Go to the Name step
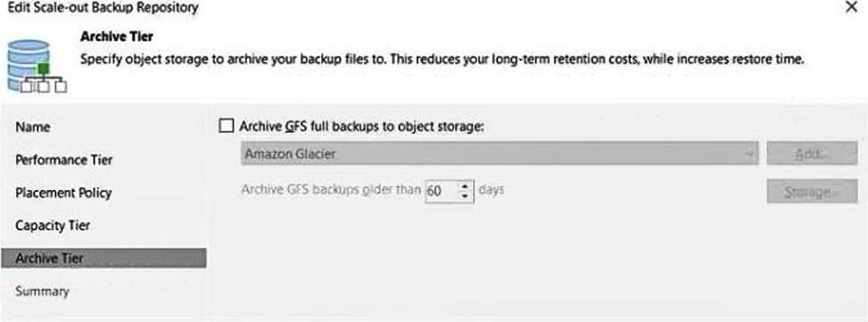868x322 pixels. pos(33,128)
